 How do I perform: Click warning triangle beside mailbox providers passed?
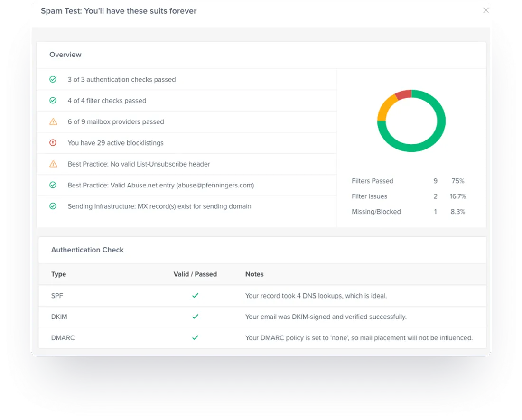click(53, 121)
